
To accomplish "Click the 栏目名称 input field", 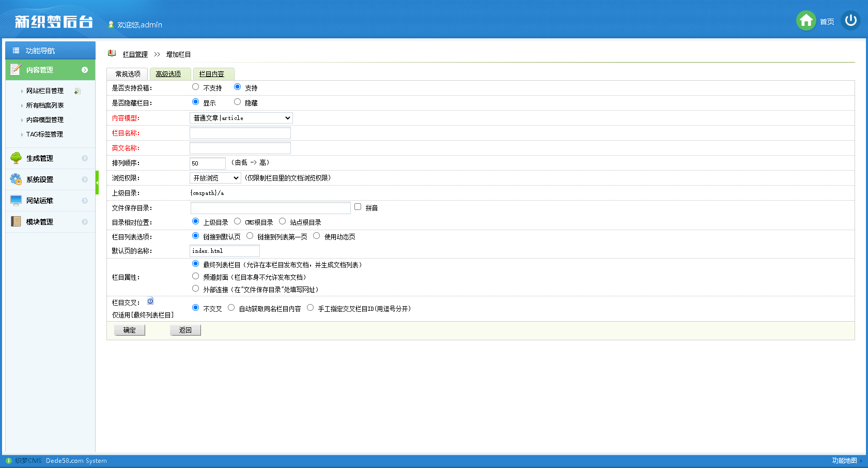I will pyautogui.click(x=240, y=133).
